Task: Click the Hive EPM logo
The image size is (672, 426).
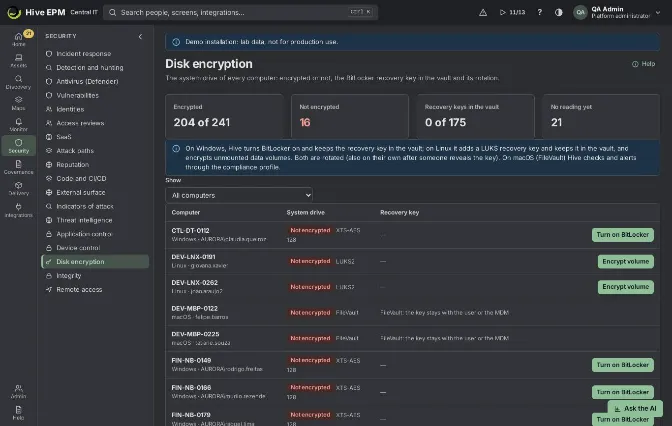Action: 36,12
